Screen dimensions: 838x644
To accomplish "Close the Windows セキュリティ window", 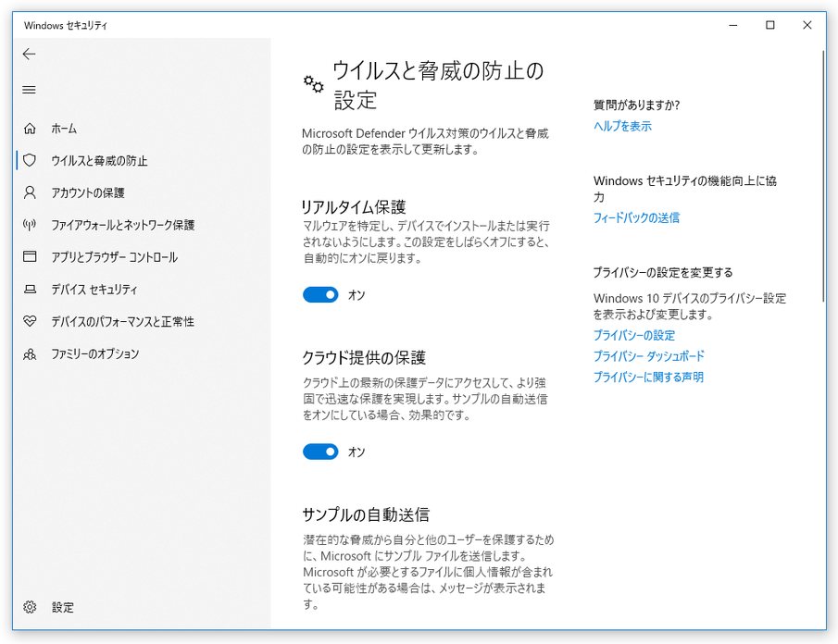I will click(x=807, y=25).
